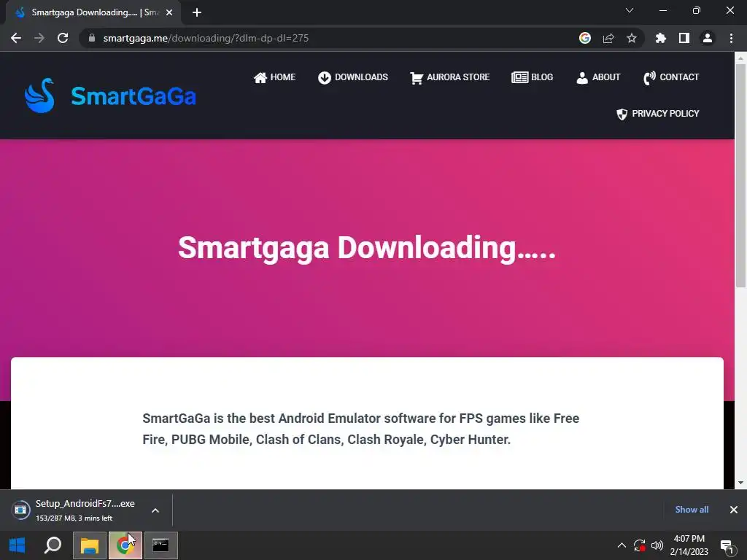This screenshot has width=747, height=560.
Task: Close the downloads bar
Action: (734, 510)
